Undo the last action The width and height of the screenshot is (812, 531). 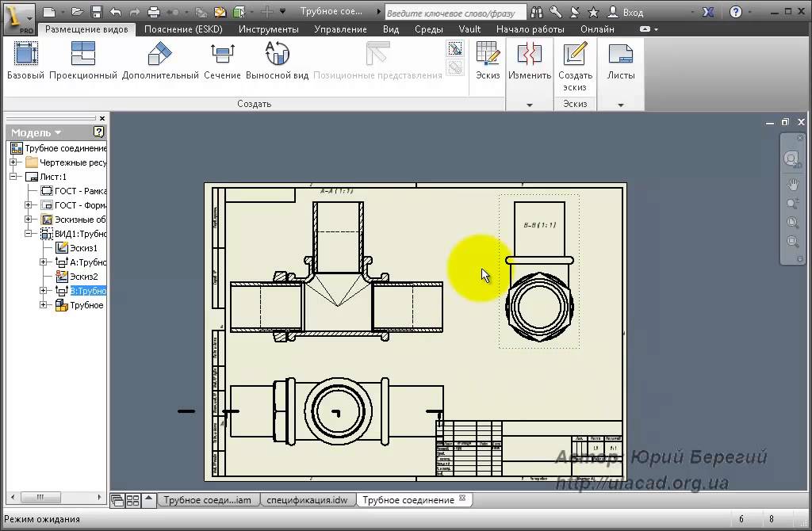click(x=116, y=11)
